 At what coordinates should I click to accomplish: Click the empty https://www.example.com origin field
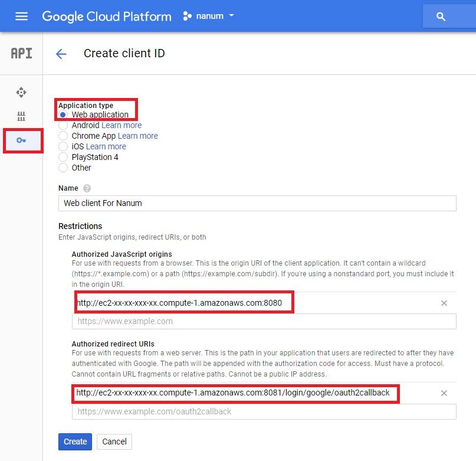pyautogui.click(x=264, y=322)
